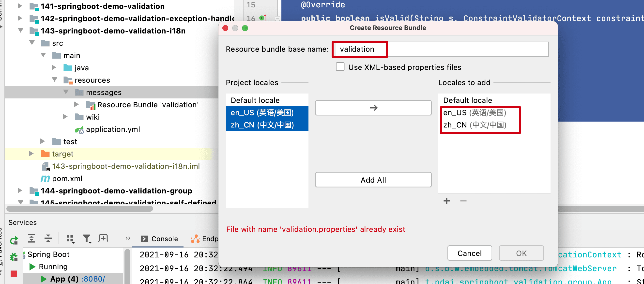Viewport: 644px width, 284px height.
Task: Expand the Resource Bundle 'validation' node
Action: coord(77,104)
